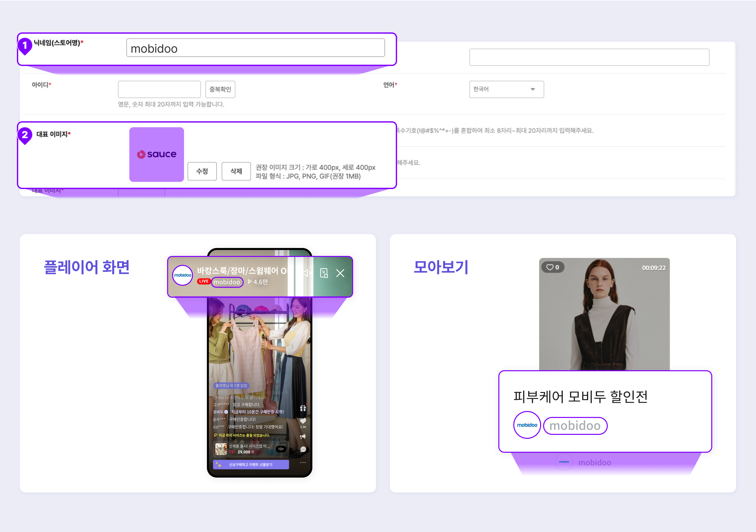Click the mobidoo nickname input field
The width and height of the screenshot is (756, 532).
[255, 48]
